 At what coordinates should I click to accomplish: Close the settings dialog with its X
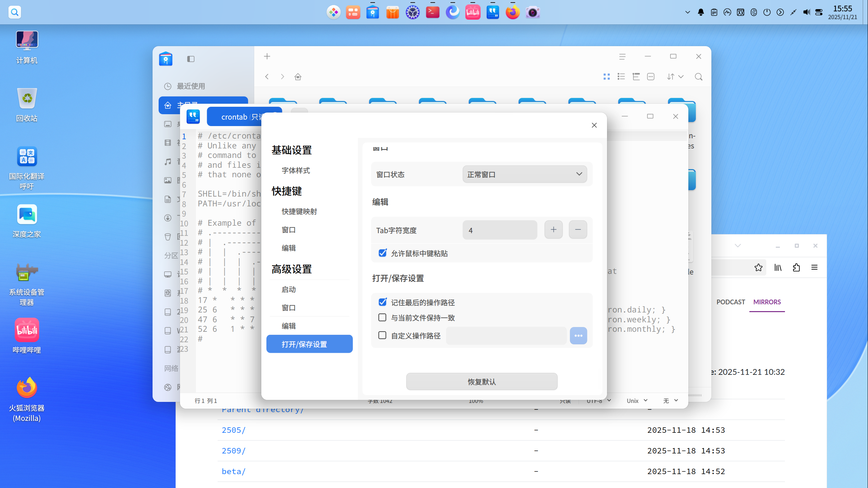(594, 125)
